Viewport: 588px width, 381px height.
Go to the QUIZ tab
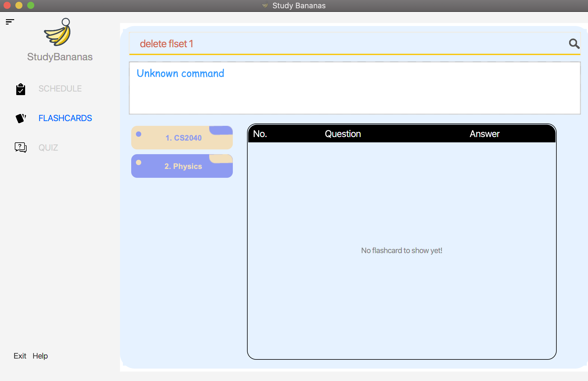(48, 148)
